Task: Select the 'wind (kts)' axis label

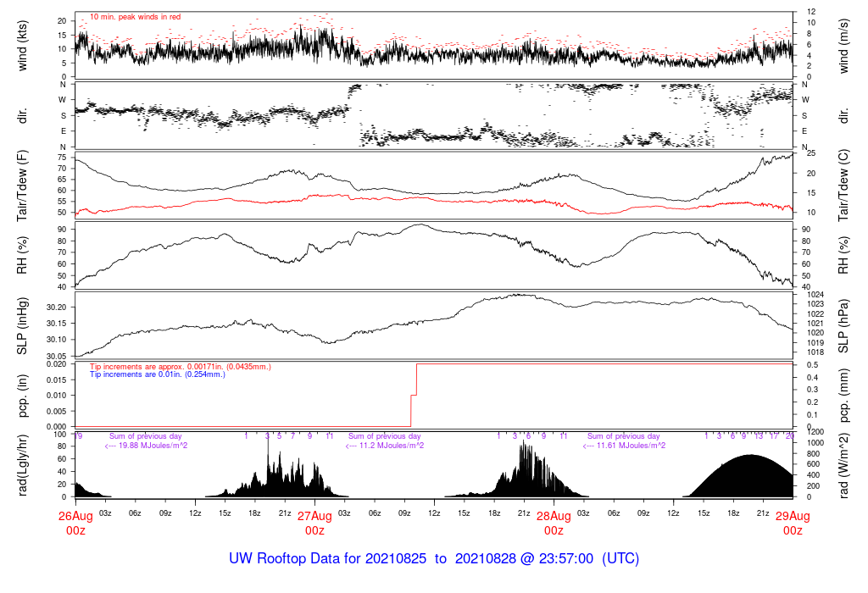Action: pyautogui.click(x=22, y=46)
